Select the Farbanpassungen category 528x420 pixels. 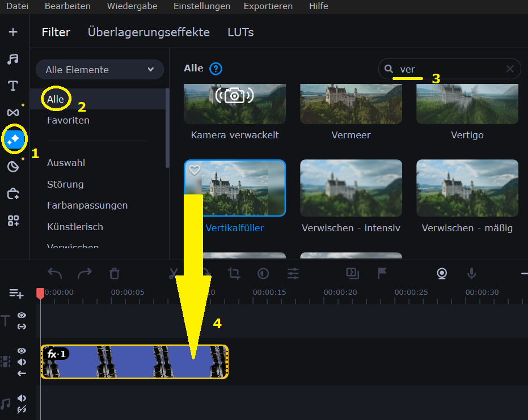(87, 205)
